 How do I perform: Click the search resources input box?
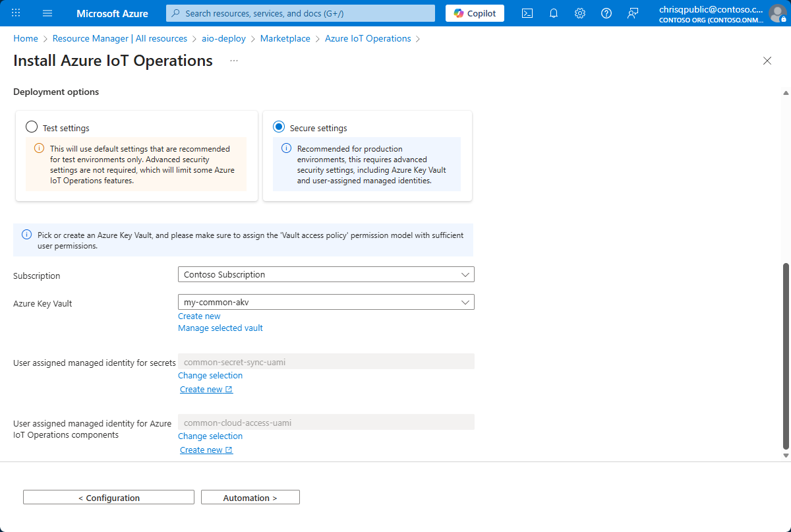pos(301,13)
